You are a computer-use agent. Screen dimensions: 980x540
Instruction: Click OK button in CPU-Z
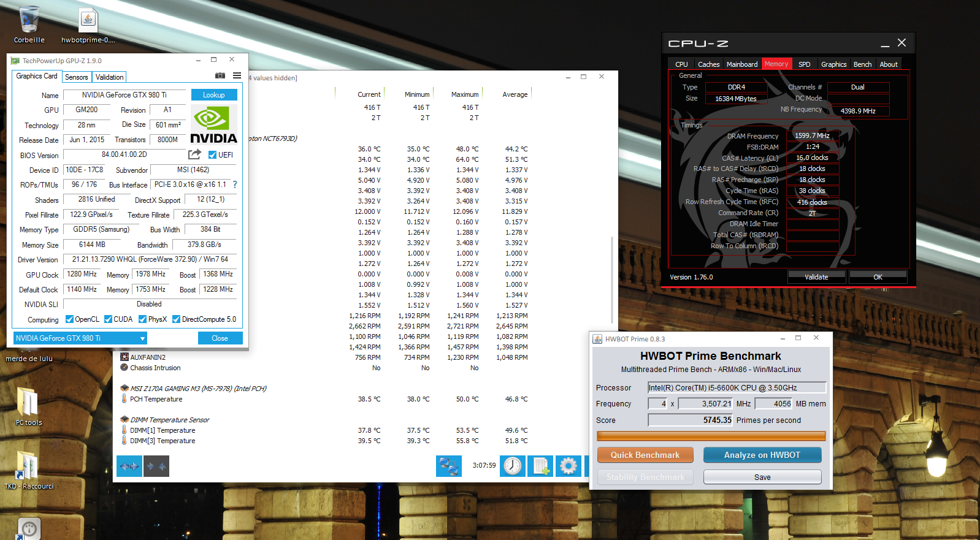point(878,277)
